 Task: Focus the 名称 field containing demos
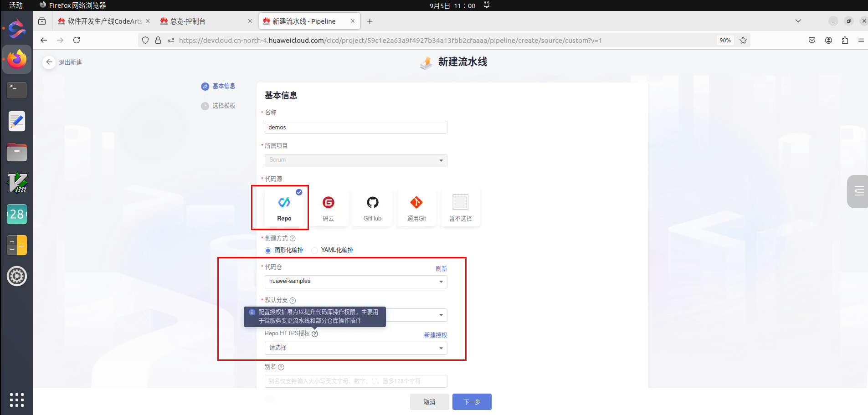(356, 127)
